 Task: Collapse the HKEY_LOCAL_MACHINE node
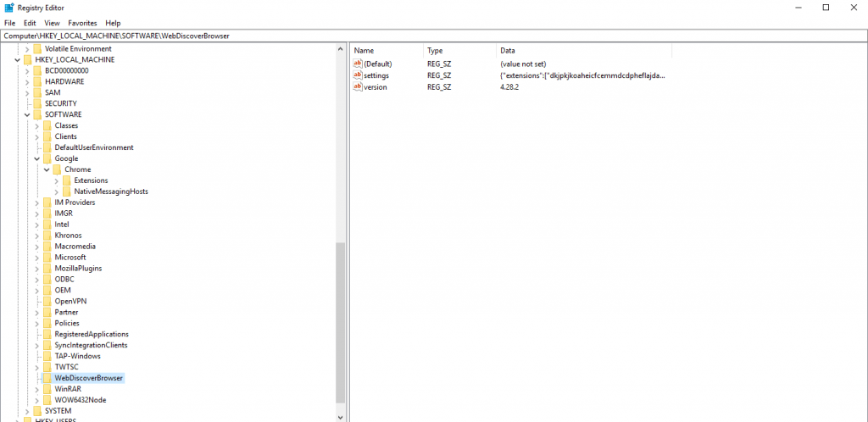tap(17, 59)
